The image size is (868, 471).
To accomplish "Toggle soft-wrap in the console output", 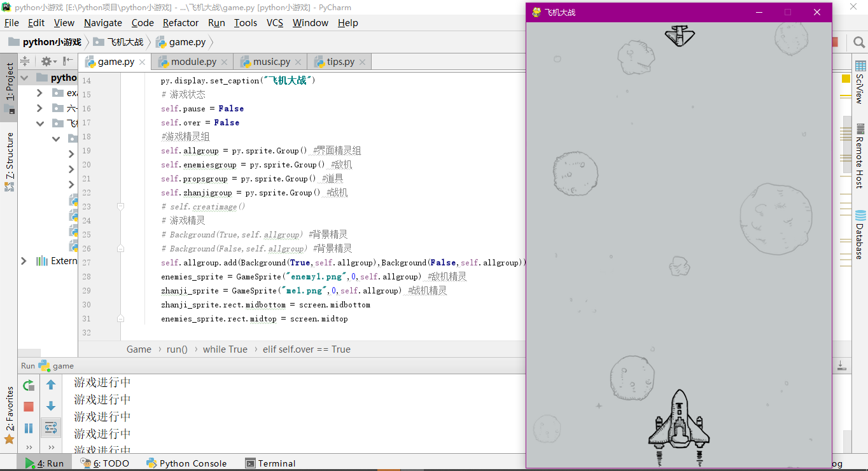I will tap(51, 428).
